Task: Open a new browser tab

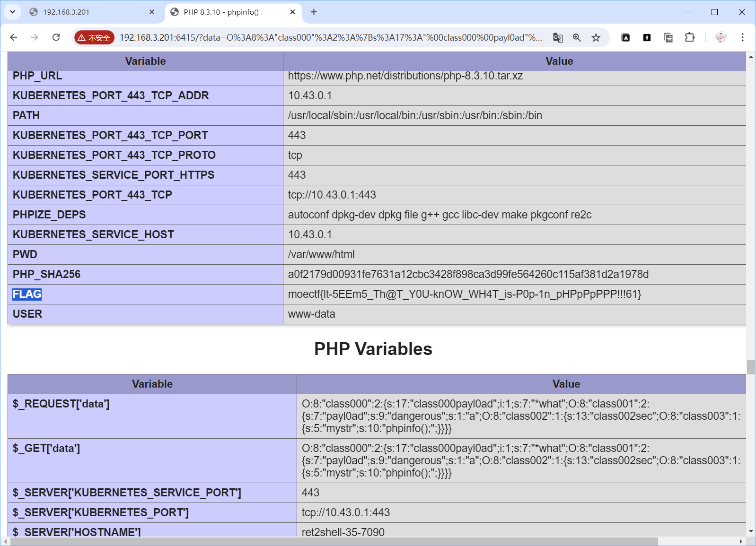Action: (314, 12)
